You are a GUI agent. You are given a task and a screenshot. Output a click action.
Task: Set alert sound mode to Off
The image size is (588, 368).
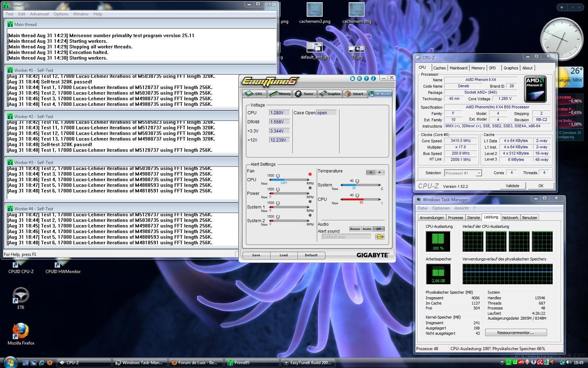(x=378, y=229)
